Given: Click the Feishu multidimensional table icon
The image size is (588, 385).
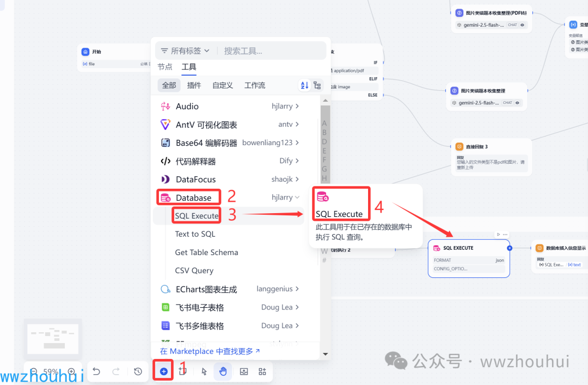Looking at the screenshot, I should pos(166,325).
